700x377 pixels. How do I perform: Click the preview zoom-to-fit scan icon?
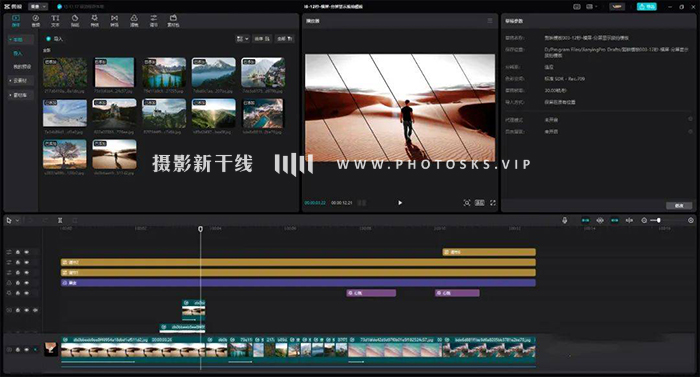coord(467,203)
